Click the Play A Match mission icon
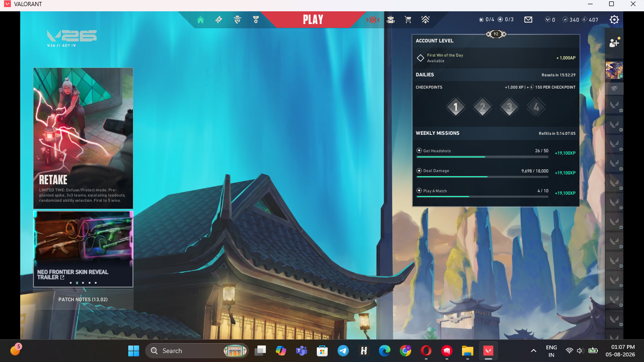 pos(419,191)
